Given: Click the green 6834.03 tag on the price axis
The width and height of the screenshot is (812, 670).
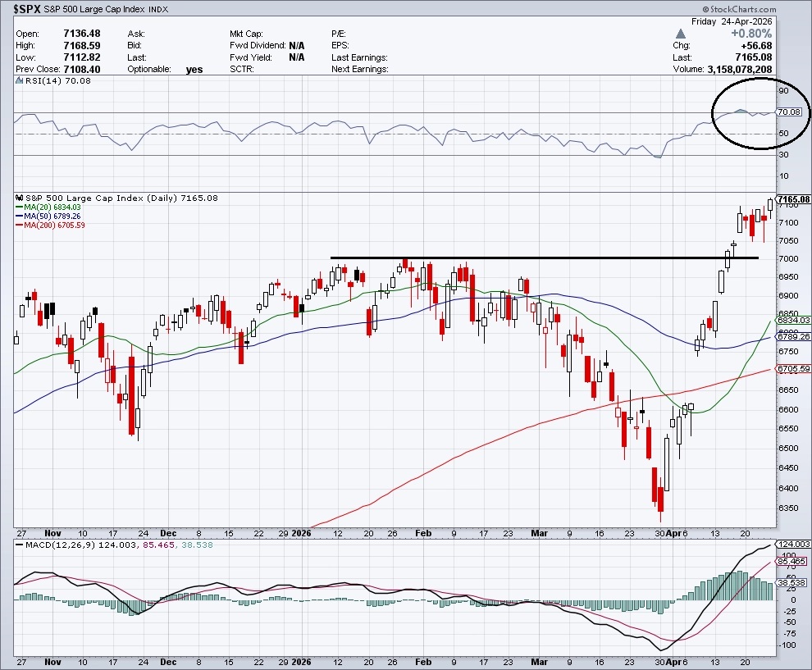Looking at the screenshot, I should (794, 321).
